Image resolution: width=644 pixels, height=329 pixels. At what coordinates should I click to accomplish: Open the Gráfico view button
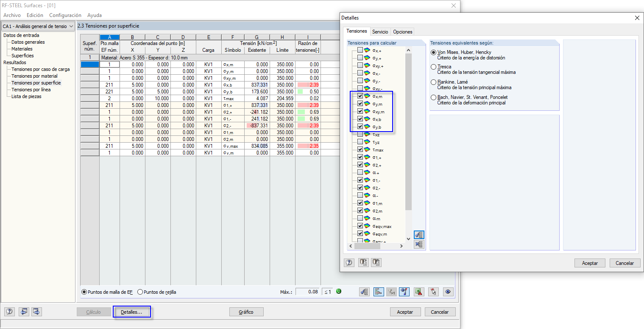coord(246,312)
